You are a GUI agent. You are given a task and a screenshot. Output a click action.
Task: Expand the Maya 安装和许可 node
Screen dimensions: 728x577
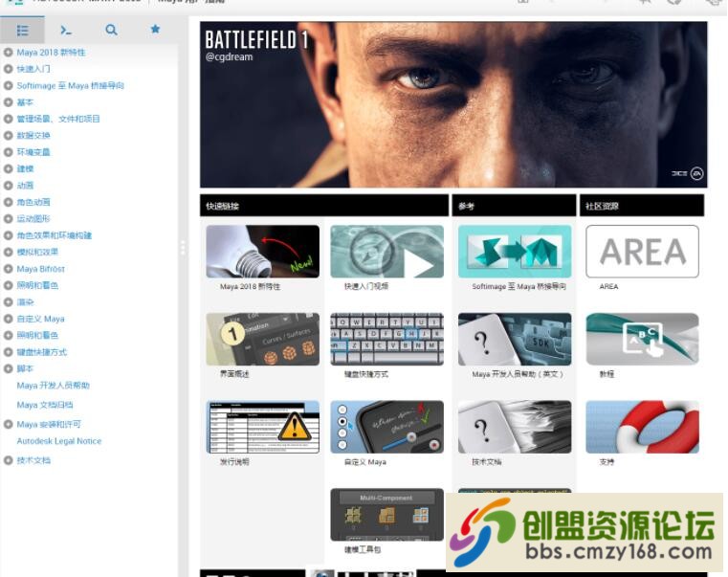(8, 424)
